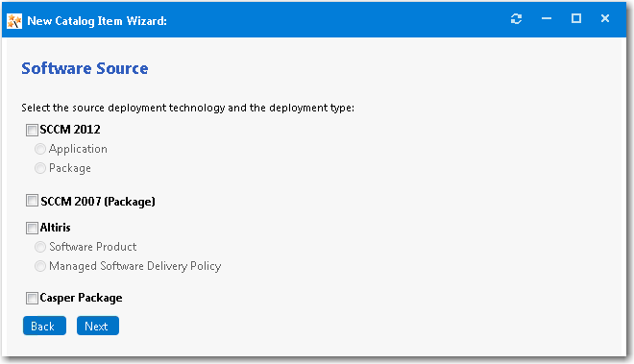Minimize the New Catalog Item Wizard window
Viewport: 634px width, 364px height.
pyautogui.click(x=547, y=18)
